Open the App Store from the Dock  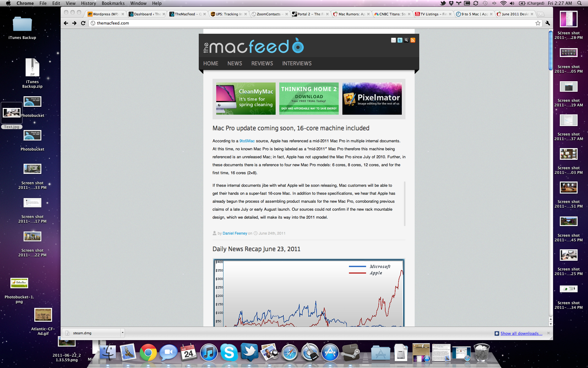click(x=330, y=353)
